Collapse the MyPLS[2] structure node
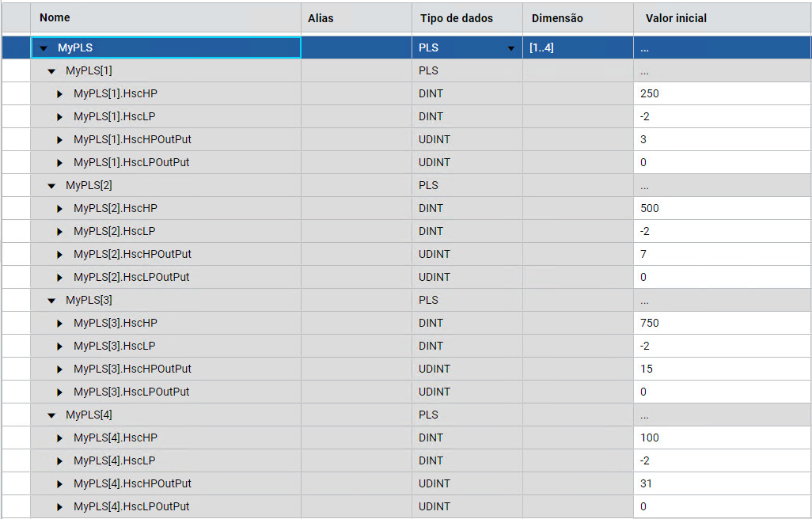The image size is (812, 519). pyautogui.click(x=51, y=186)
